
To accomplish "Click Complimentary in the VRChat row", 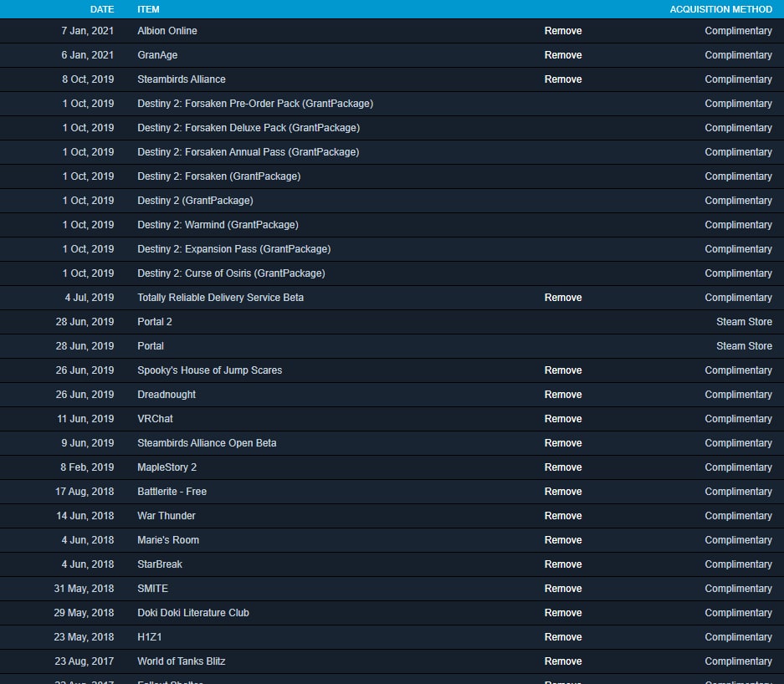I will (738, 419).
